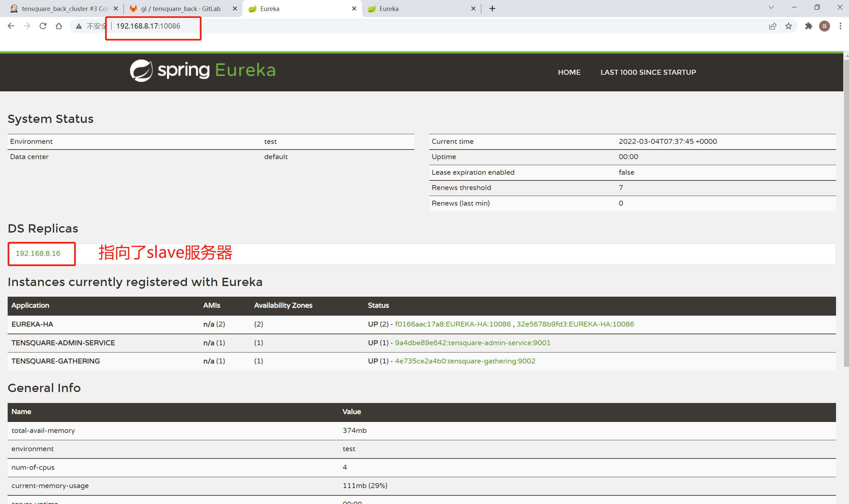849x504 pixels.
Task: Click the current-memory-usage value 111mb (29%)
Action: tap(365, 486)
